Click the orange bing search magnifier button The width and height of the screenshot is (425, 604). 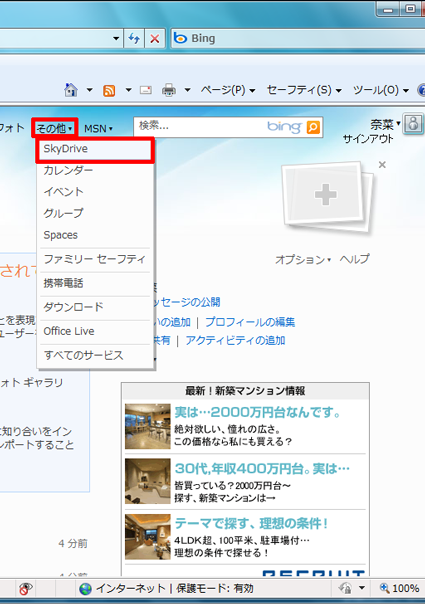313,127
